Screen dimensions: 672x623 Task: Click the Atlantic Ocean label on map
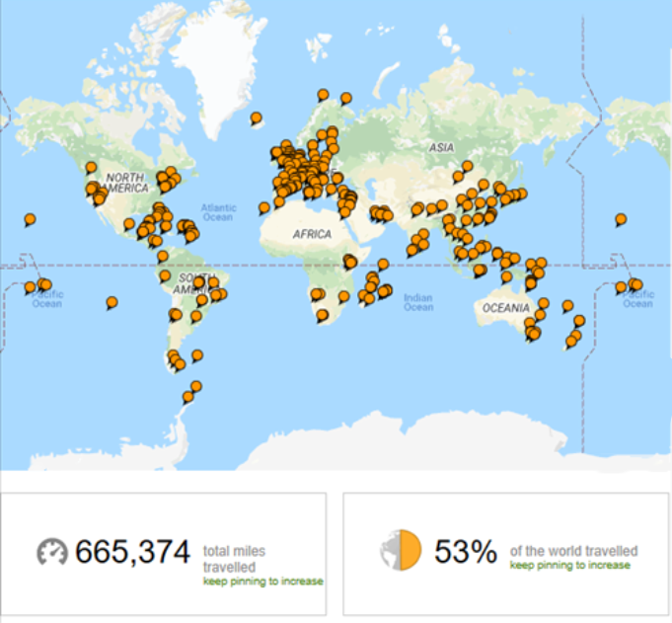[218, 211]
